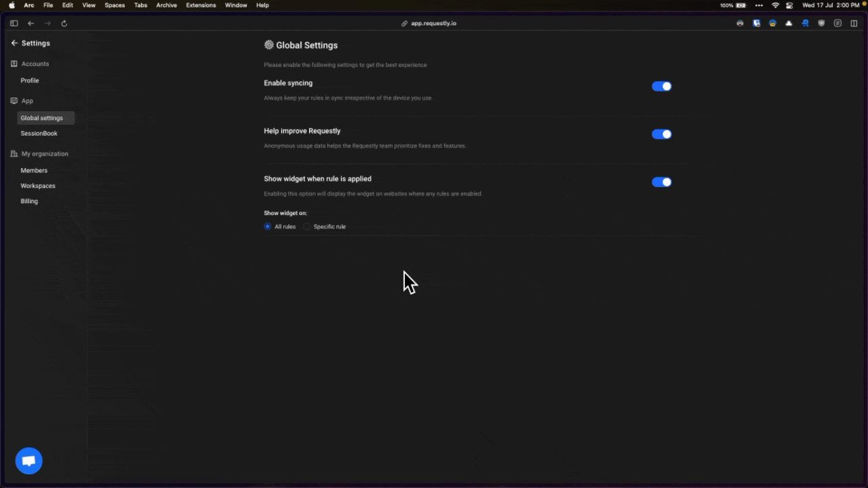This screenshot has height=488, width=868.
Task: Click the white cloud-shaped extension icon
Action: click(789, 23)
